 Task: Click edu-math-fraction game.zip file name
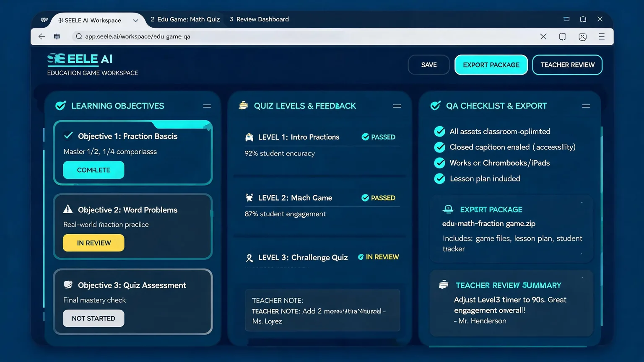coord(489,224)
